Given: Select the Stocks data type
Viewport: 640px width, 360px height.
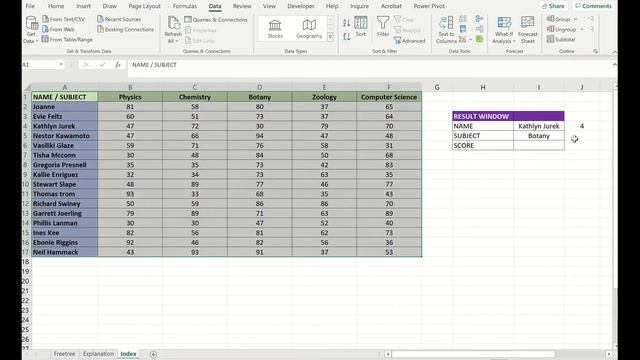Looking at the screenshot, I should pos(275,29).
